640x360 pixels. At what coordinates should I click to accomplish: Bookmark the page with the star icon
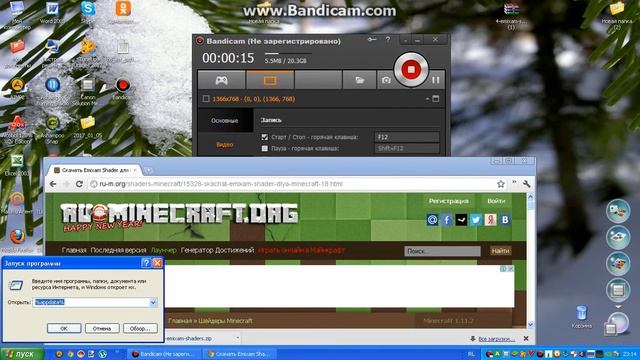tap(501, 184)
